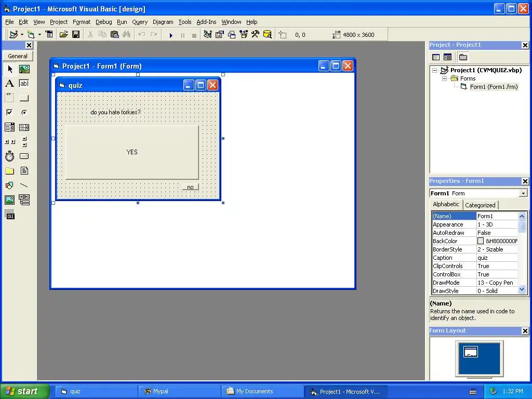Select the Timer control tool

[x=10, y=156]
